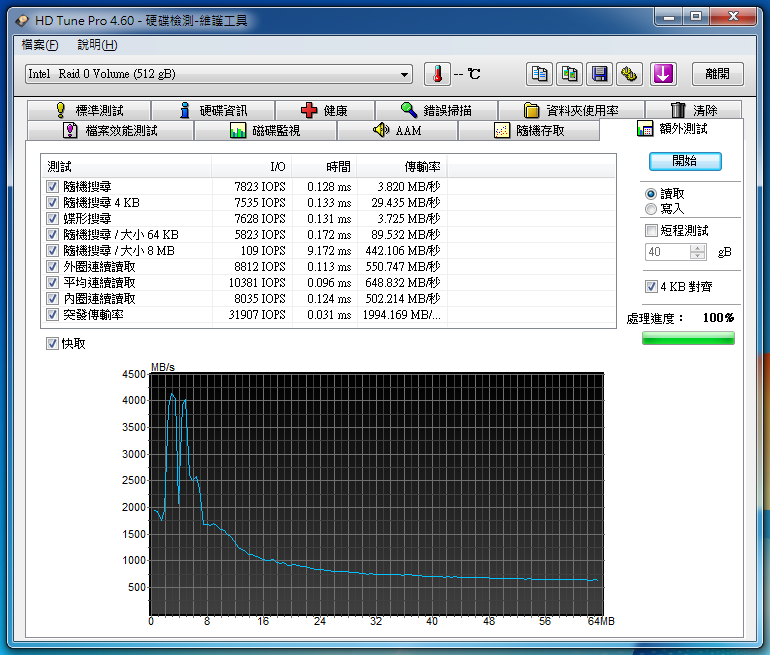Click the 502.214 MB/秒 value
770x655 pixels.
tap(403, 299)
